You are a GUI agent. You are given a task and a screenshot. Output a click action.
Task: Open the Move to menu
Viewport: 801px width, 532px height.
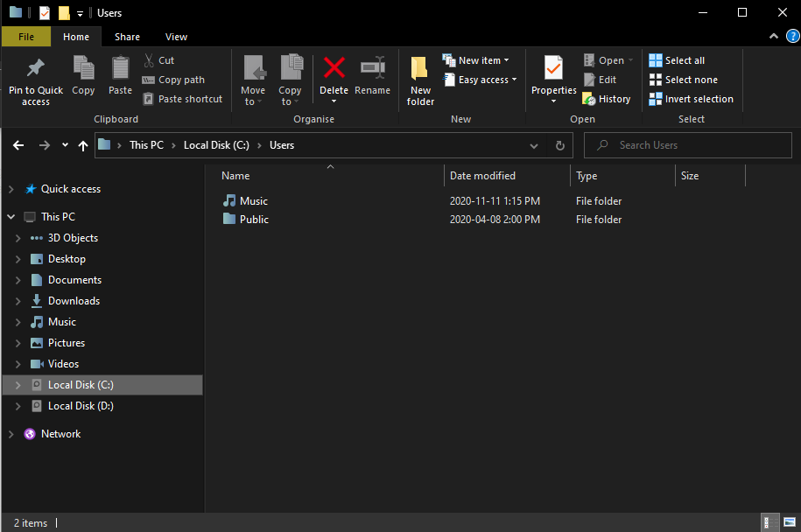253,80
